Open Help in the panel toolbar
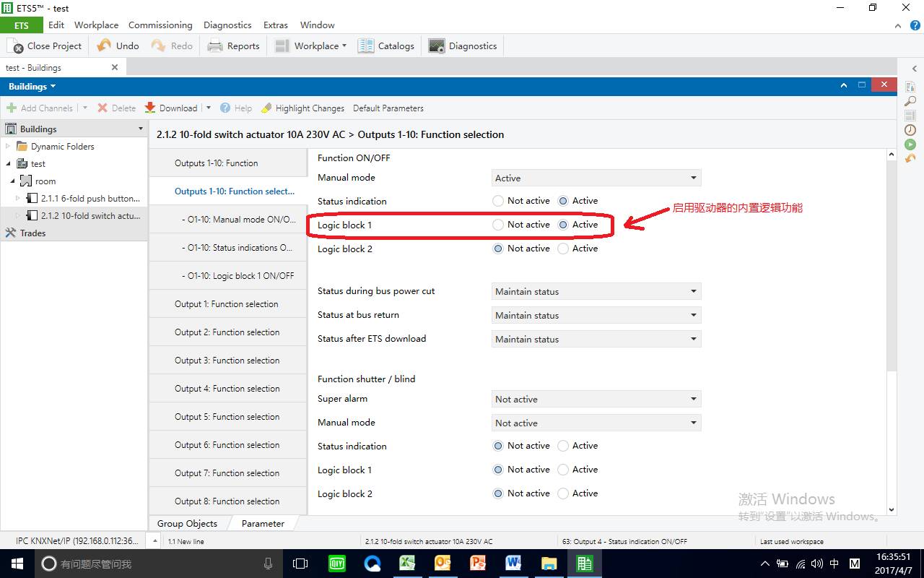Screen dimensions: 924x578 pyautogui.click(x=236, y=108)
